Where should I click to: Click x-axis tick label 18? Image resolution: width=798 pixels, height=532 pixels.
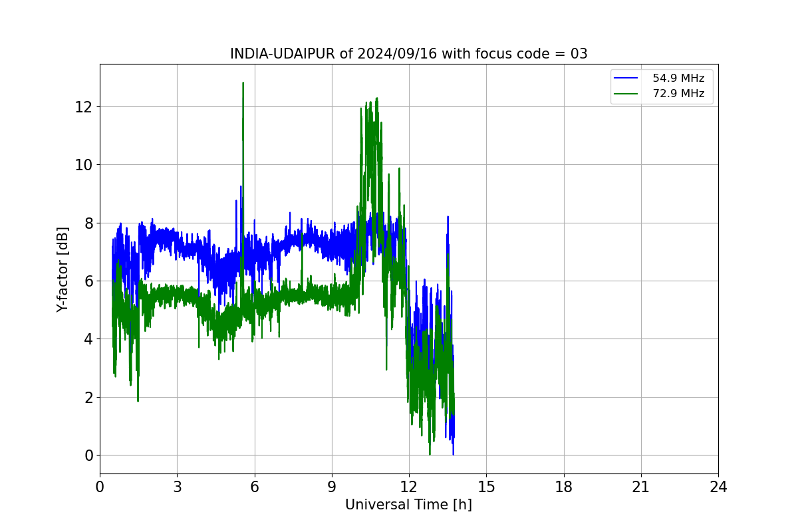pos(564,487)
